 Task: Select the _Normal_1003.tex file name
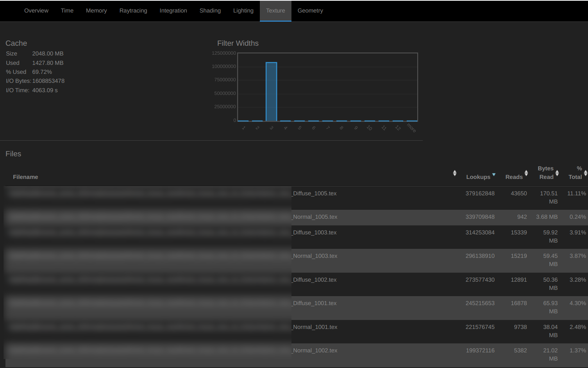tap(315, 256)
